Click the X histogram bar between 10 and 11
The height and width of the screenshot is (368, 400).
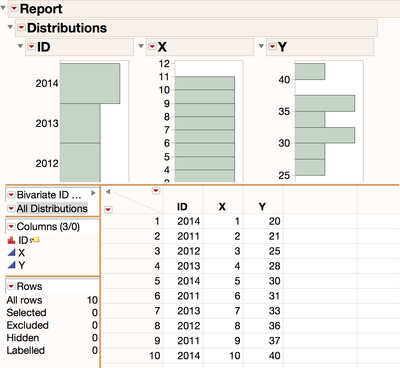(x=205, y=83)
